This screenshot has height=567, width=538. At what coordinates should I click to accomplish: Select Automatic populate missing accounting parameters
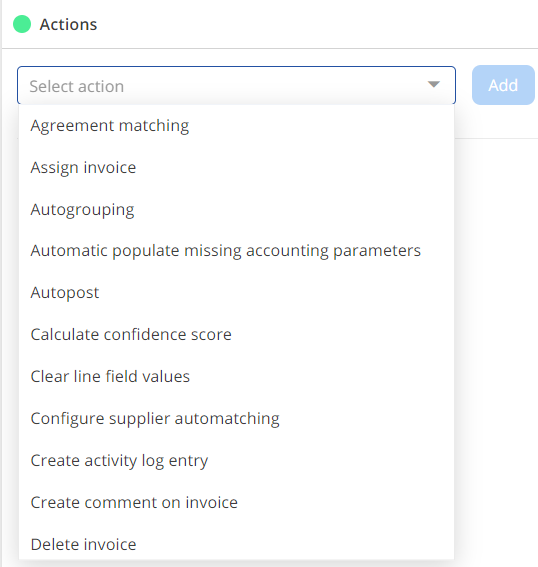coord(236,251)
